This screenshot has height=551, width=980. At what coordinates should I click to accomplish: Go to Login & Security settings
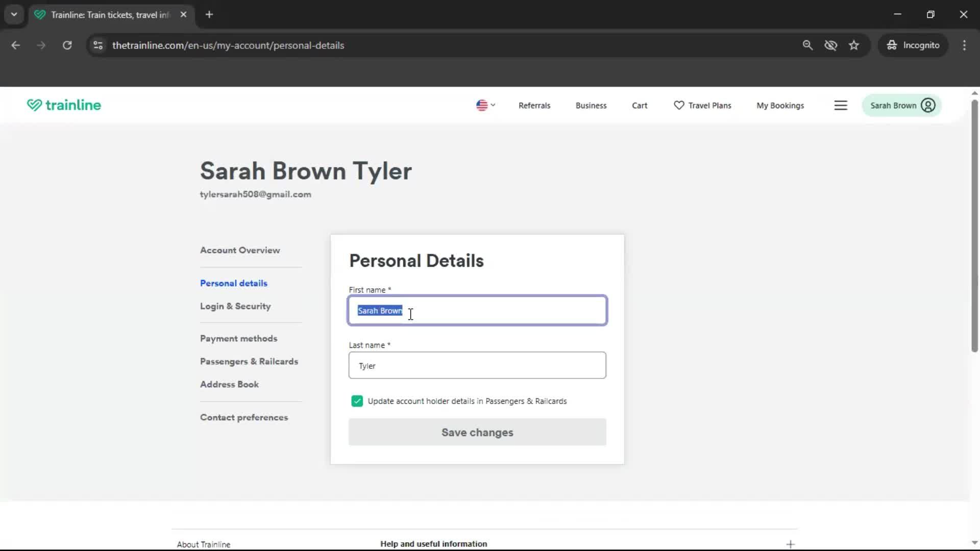[235, 306]
